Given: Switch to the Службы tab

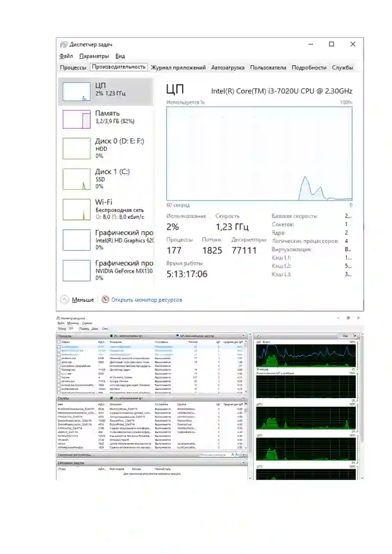Looking at the screenshot, I should point(342,68).
